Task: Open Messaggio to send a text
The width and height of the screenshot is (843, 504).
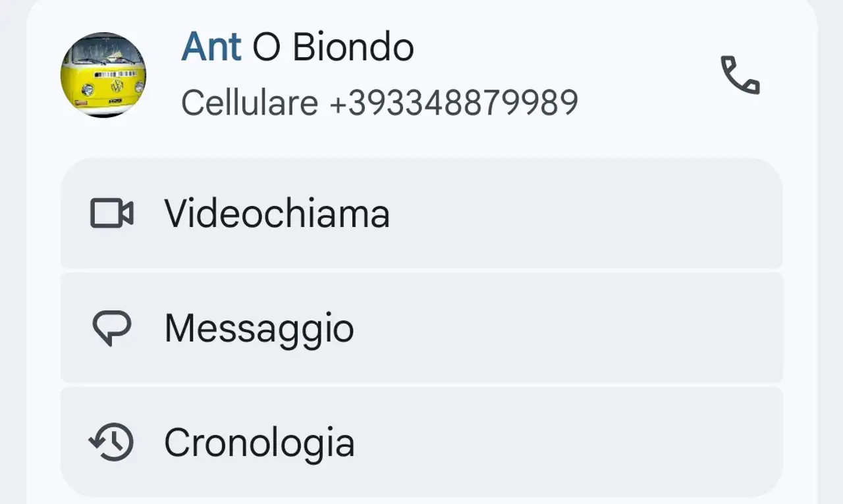Action: [x=259, y=328]
